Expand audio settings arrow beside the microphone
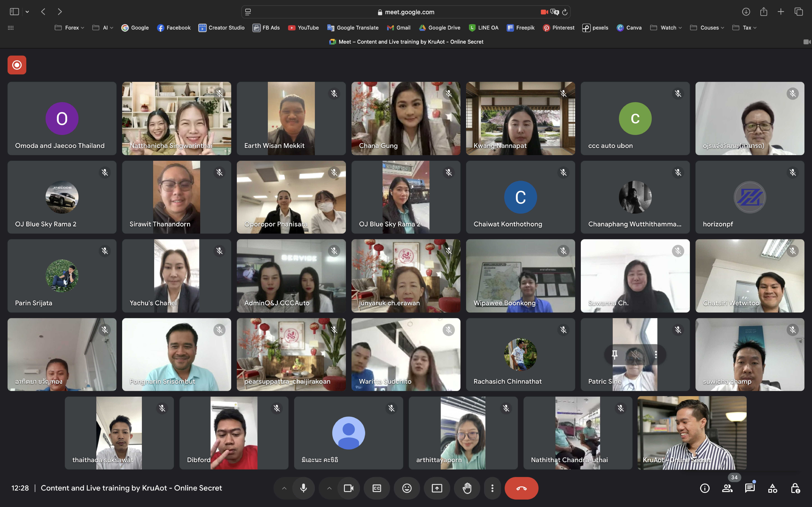812x507 pixels. tap(284, 488)
